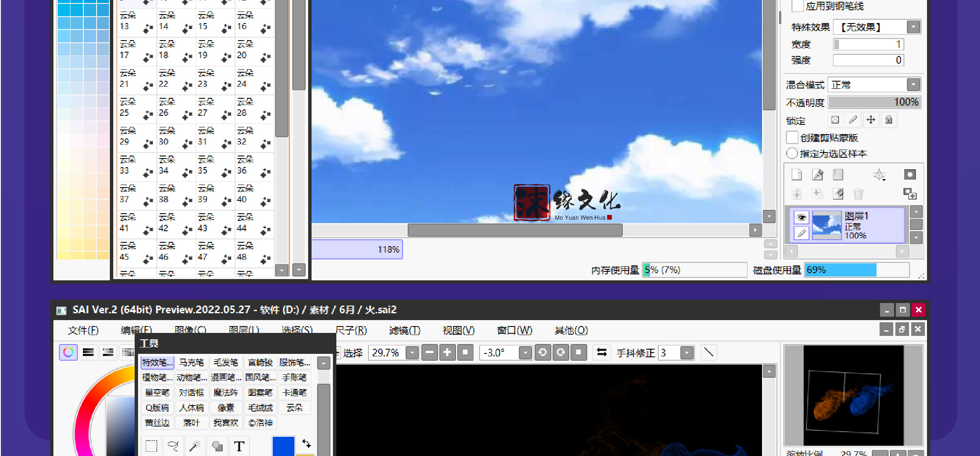
Task: Select 指定为选区样本 radio button
Action: [x=792, y=153]
